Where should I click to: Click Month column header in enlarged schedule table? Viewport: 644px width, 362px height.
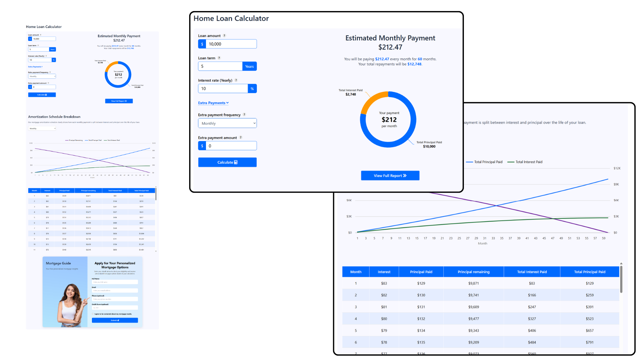356,272
